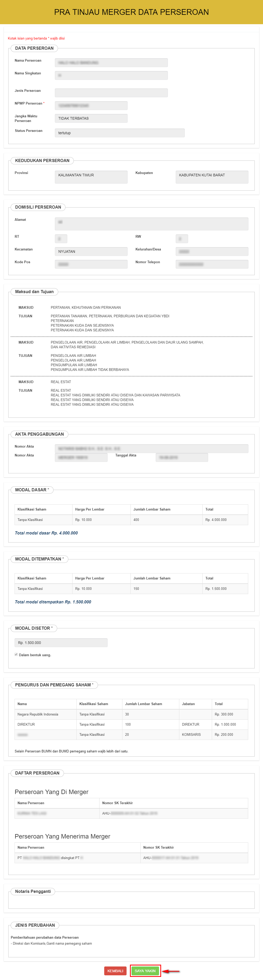Click the Perseroan Yang Di Merger heading
This screenshot has width=263, height=980.
[x=51, y=792]
